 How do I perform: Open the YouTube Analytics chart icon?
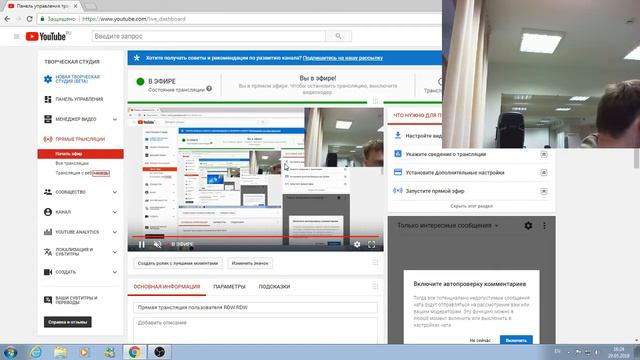click(48, 232)
